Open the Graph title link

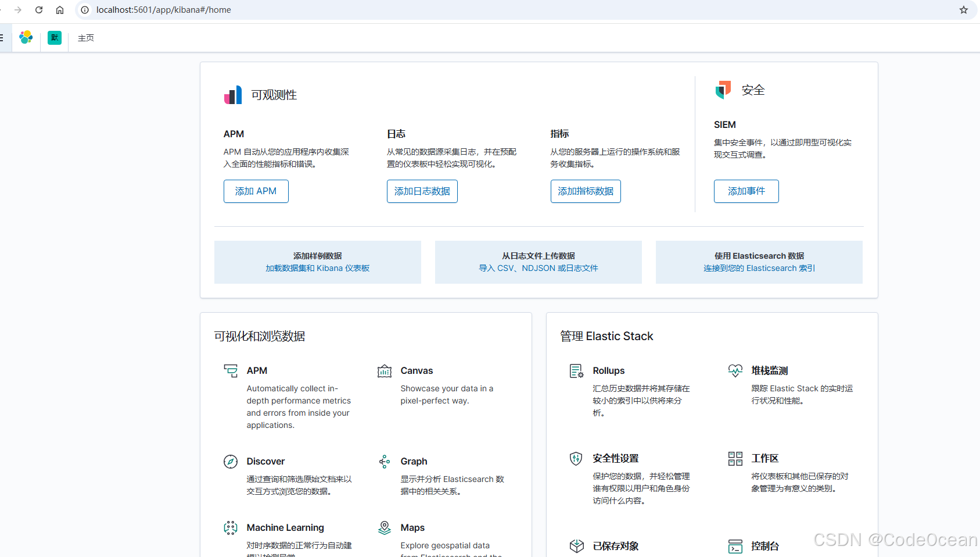pos(414,462)
